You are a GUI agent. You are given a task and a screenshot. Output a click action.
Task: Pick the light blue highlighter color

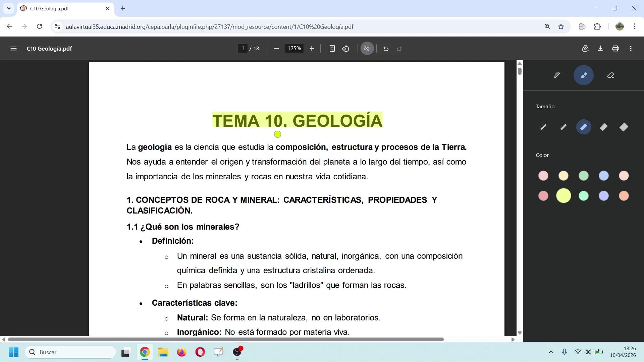tap(604, 176)
